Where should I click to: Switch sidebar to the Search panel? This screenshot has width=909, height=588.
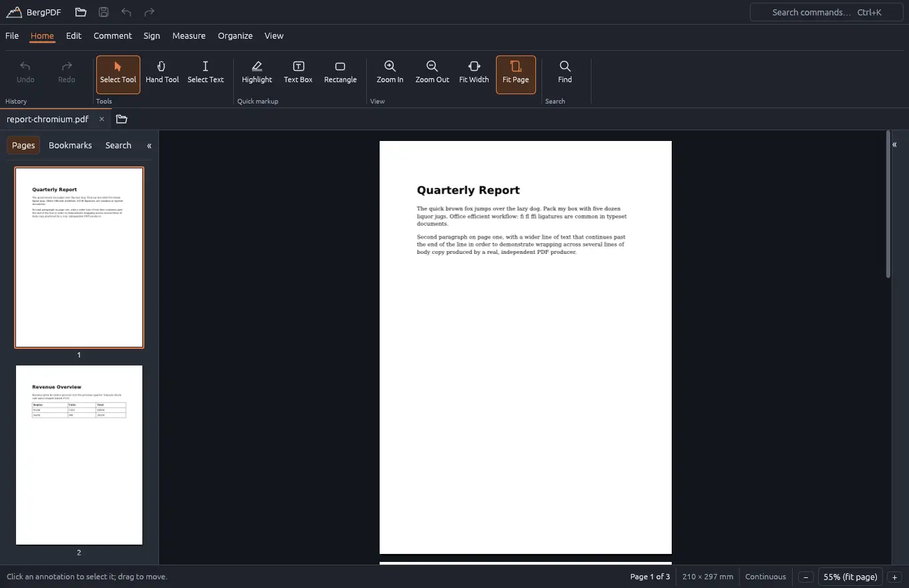[x=118, y=146]
